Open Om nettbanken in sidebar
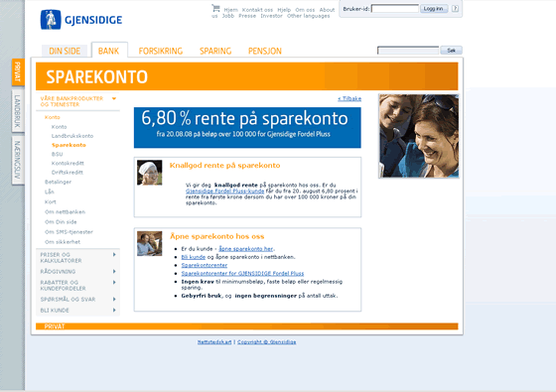556x392 pixels. [65, 212]
